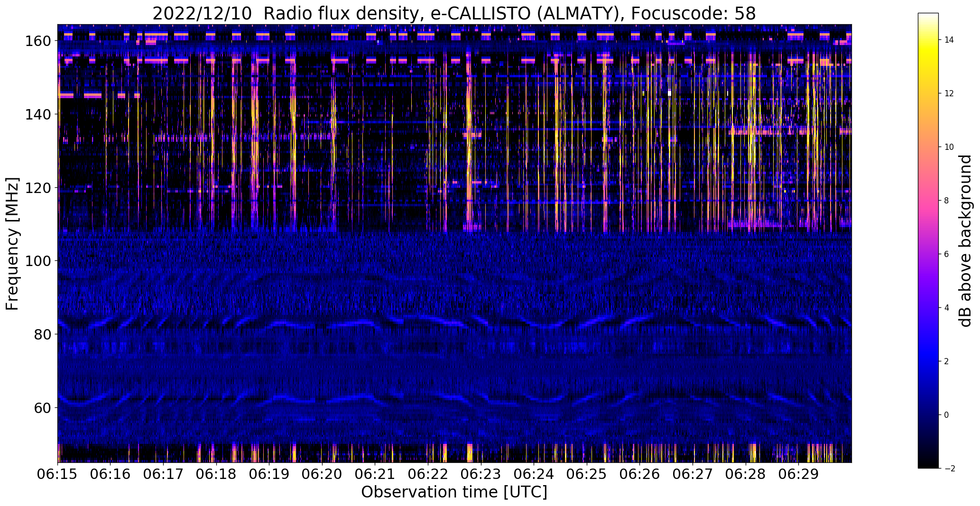The width and height of the screenshot is (980, 506).
Task: Select the 06:29 time tick label
Action: [798, 474]
